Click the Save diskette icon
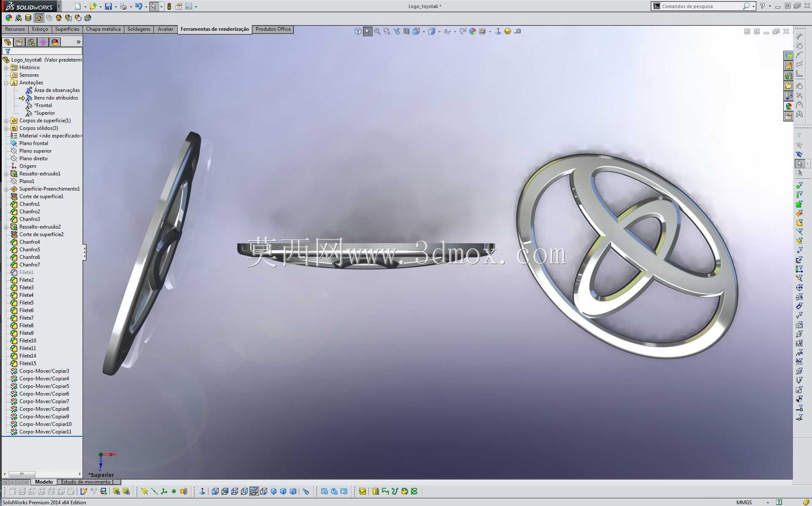Viewport: 812px width, 506px height. [x=108, y=6]
